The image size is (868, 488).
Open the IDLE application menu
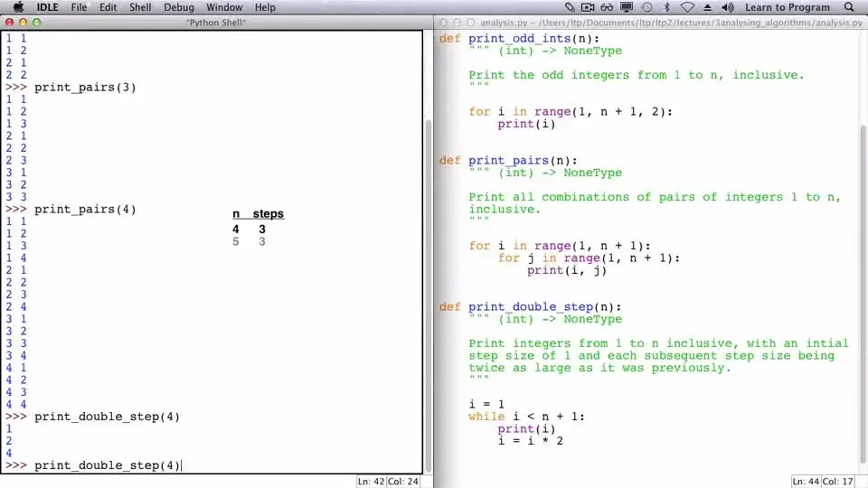tap(47, 7)
